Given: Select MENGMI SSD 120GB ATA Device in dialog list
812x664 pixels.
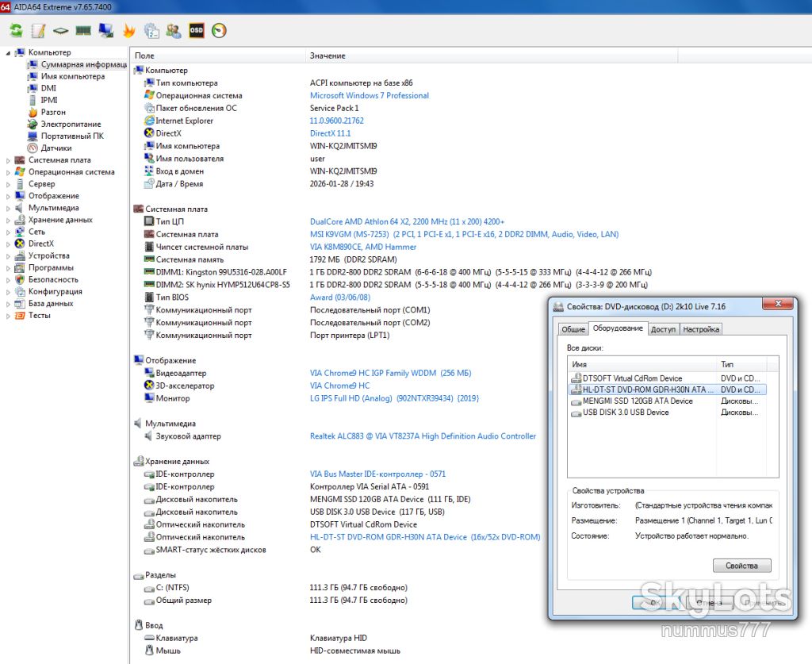Looking at the screenshot, I should click(x=638, y=401).
